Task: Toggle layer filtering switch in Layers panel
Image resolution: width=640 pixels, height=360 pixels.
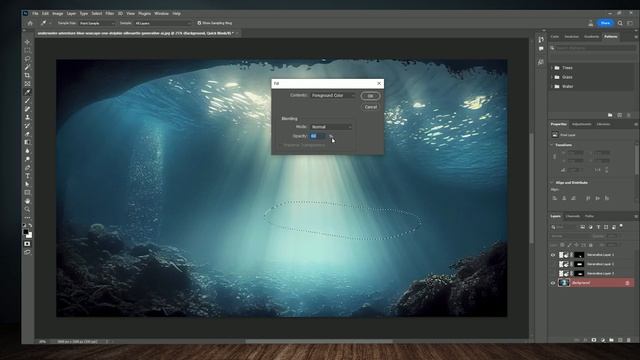Action: coord(621,225)
